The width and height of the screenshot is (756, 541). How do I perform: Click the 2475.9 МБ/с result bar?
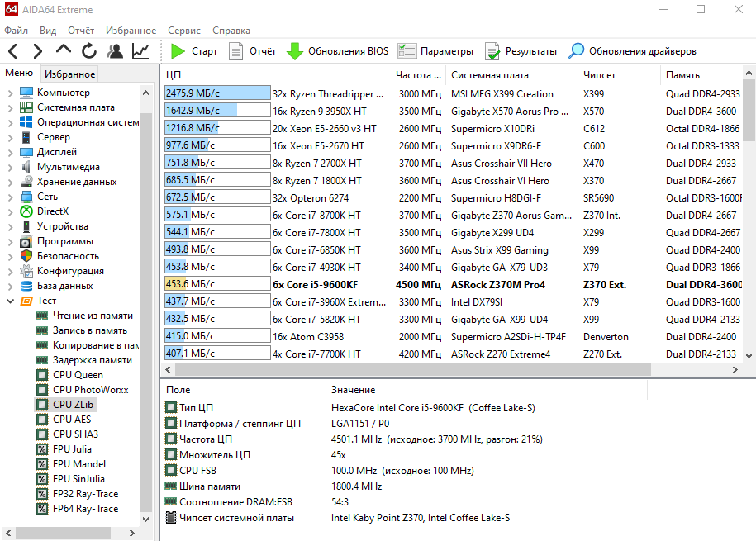(x=217, y=93)
